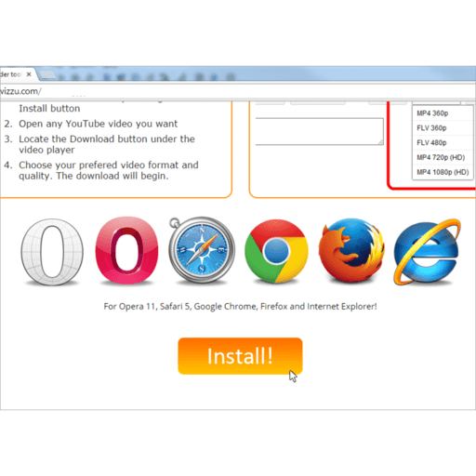The width and height of the screenshot is (476, 476).
Task: Choose the Google Chrome icon
Action: click(276, 251)
